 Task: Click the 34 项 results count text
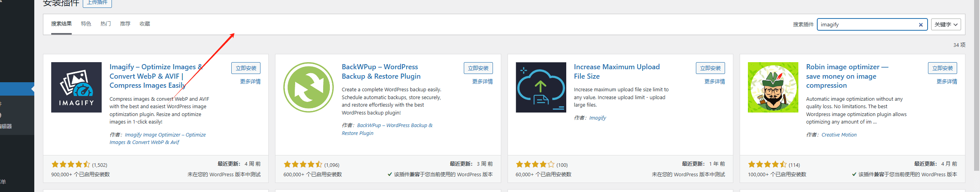pyautogui.click(x=959, y=45)
